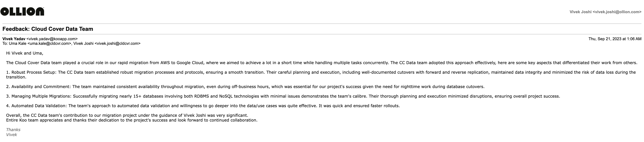The height and width of the screenshot is (142, 644).
Task: Click the italic Vivek signature name
Action: (11, 135)
